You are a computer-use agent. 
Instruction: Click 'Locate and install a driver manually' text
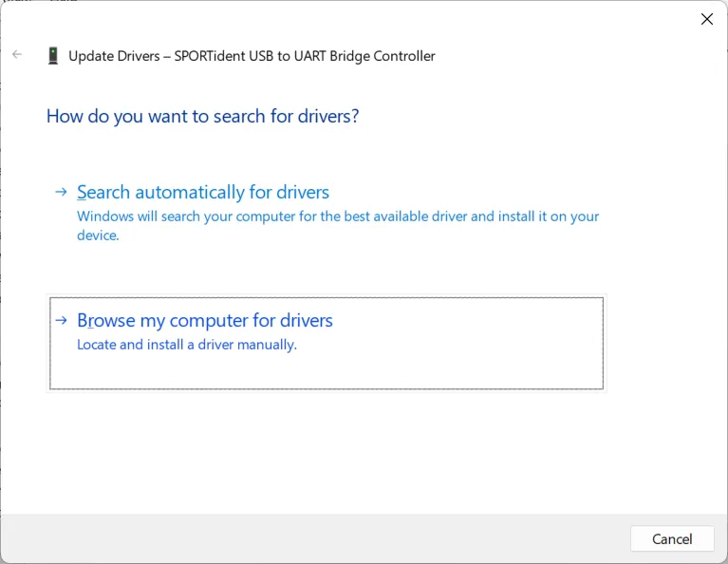(187, 345)
